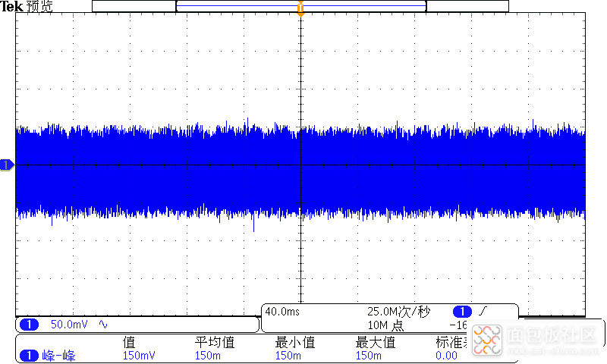Click the 25.0M次/秒 sample rate readout
This screenshot has width=607, height=364.
point(398,312)
